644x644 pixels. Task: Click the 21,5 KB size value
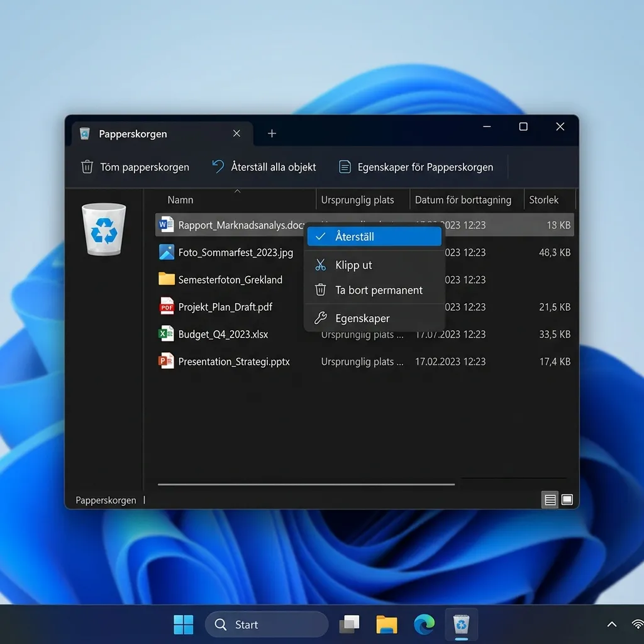555,307
